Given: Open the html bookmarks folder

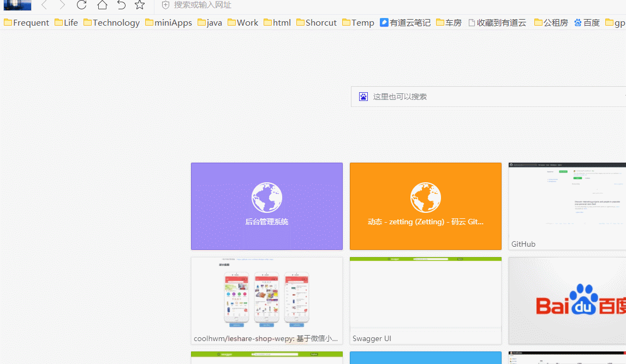Looking at the screenshot, I should (x=277, y=23).
